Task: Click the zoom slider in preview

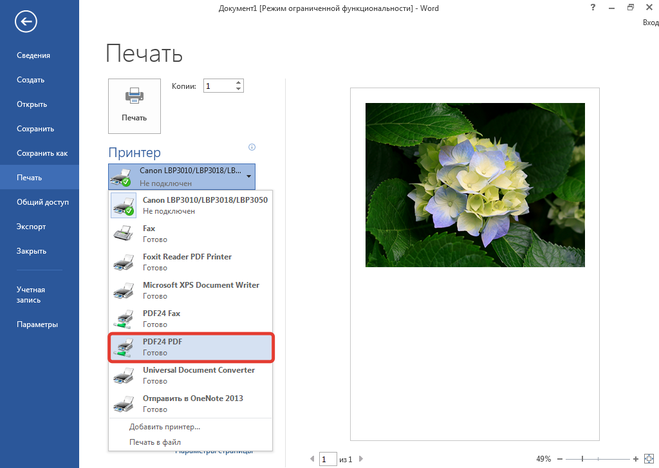Action: [598, 459]
